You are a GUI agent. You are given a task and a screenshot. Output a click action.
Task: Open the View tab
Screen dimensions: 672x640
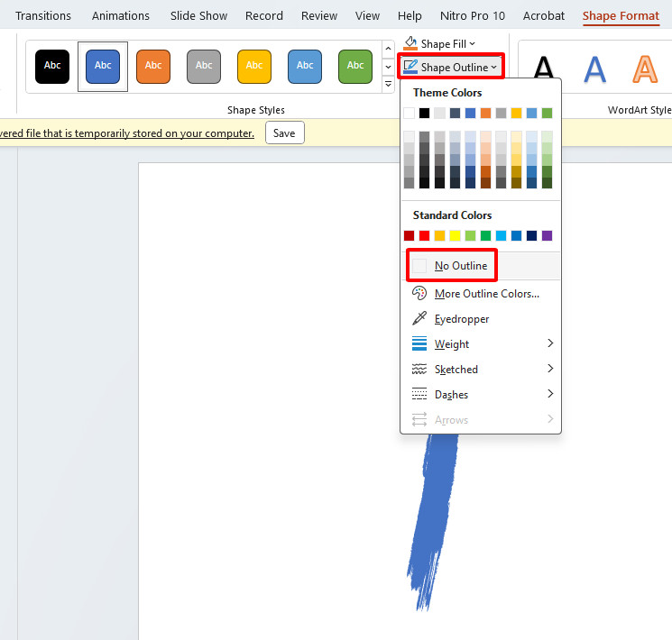tap(367, 16)
